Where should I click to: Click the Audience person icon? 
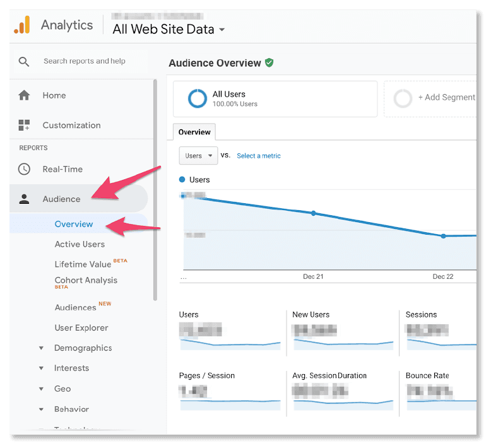coord(24,199)
